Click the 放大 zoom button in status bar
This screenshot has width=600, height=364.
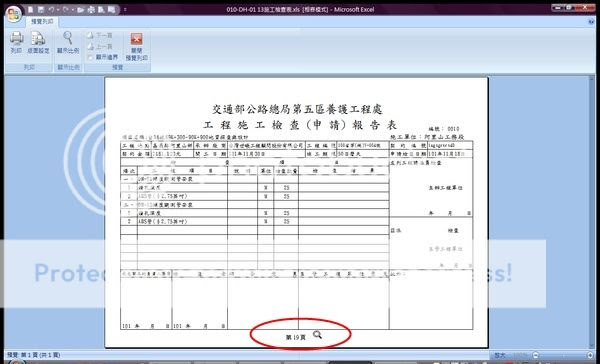pos(501,355)
